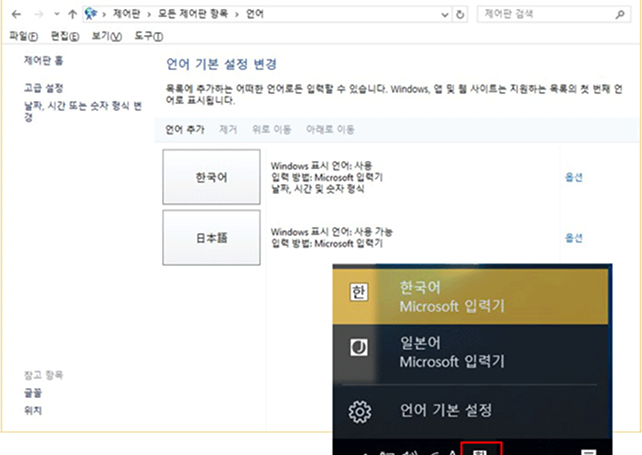Go back with the back arrow

coord(16,15)
